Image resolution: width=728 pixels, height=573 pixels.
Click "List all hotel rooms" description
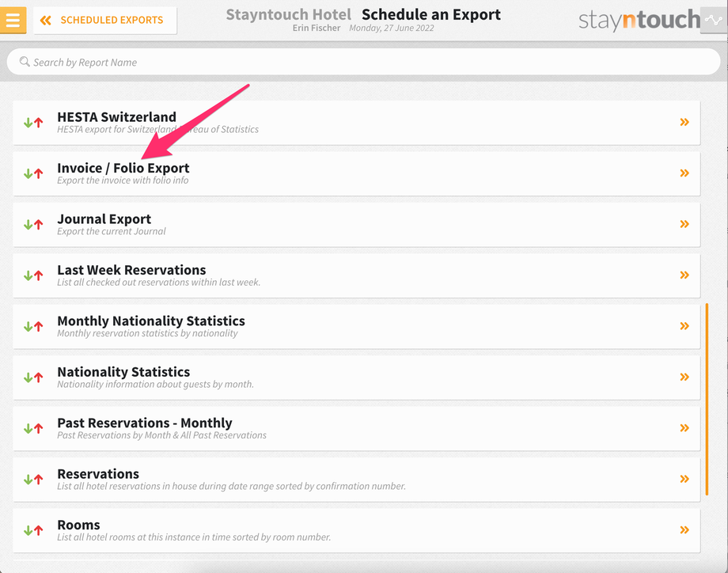pos(194,537)
